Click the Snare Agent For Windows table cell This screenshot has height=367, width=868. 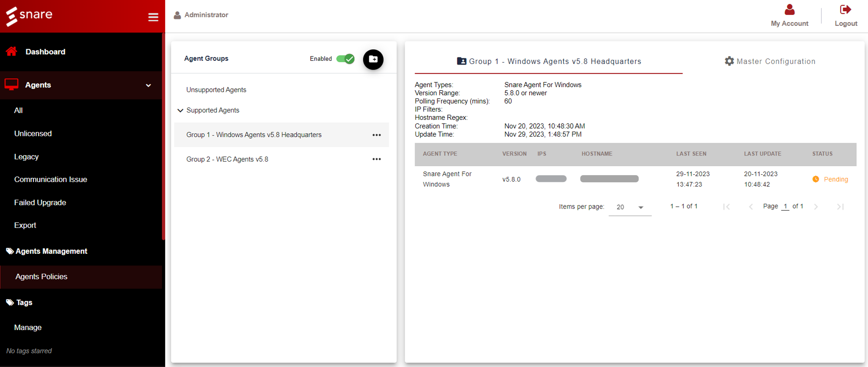(447, 179)
